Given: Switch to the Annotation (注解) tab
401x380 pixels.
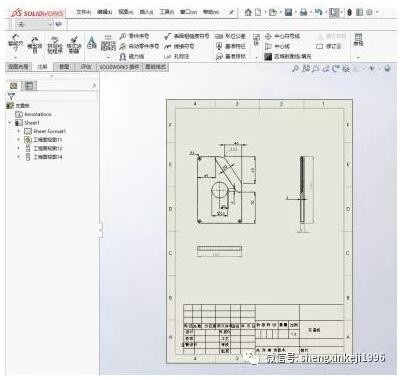Looking at the screenshot, I should [x=42, y=67].
